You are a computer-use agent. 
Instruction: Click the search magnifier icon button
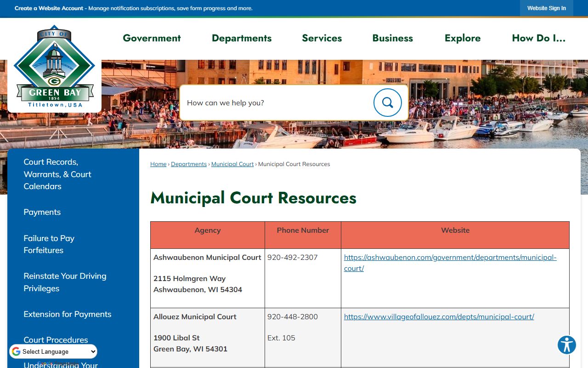coord(388,103)
